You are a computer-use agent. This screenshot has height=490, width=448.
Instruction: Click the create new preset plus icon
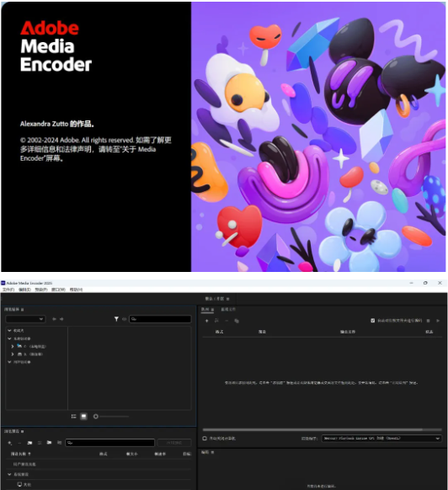tap(10, 443)
